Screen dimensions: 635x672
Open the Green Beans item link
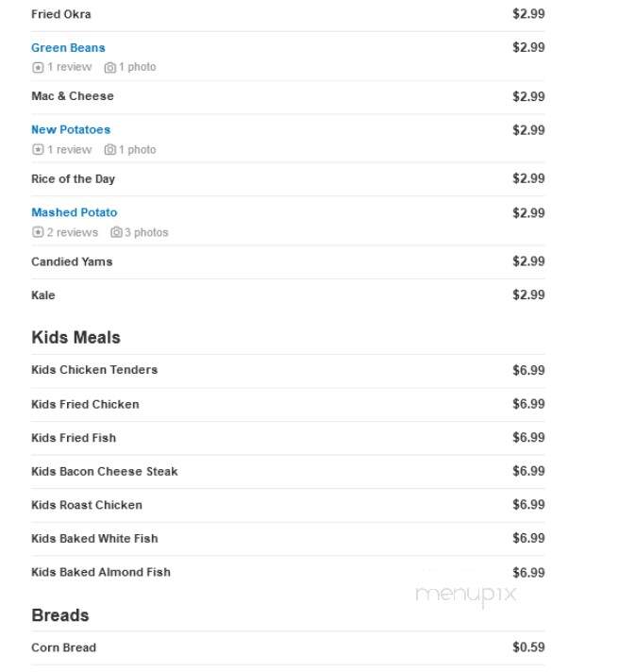[x=68, y=47]
